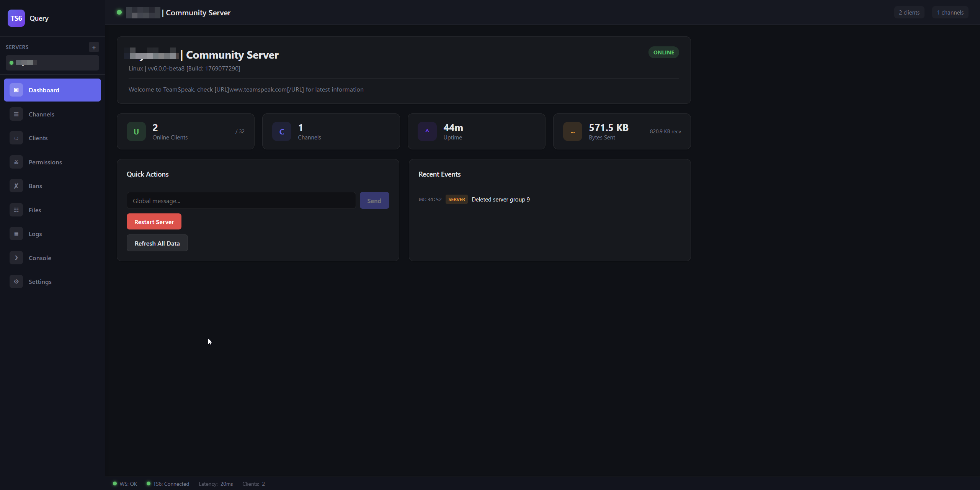Click the Channels sidebar icon
980x490 pixels.
point(16,114)
